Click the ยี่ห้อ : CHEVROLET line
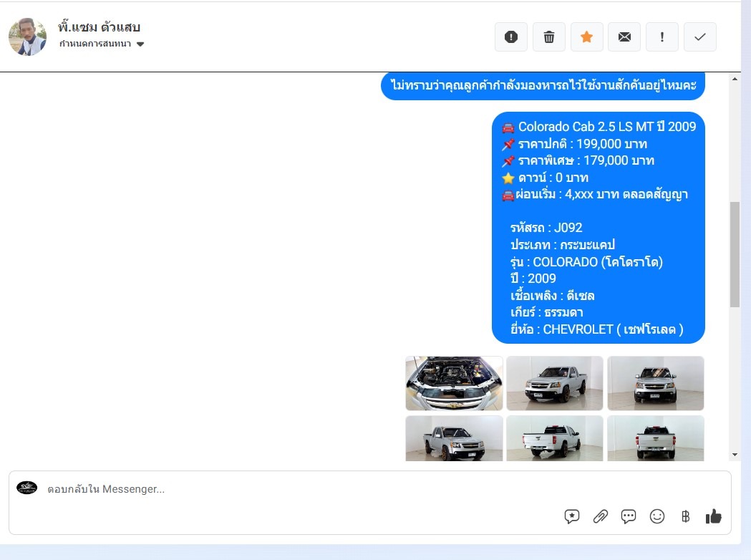This screenshot has width=751, height=560. 597,329
